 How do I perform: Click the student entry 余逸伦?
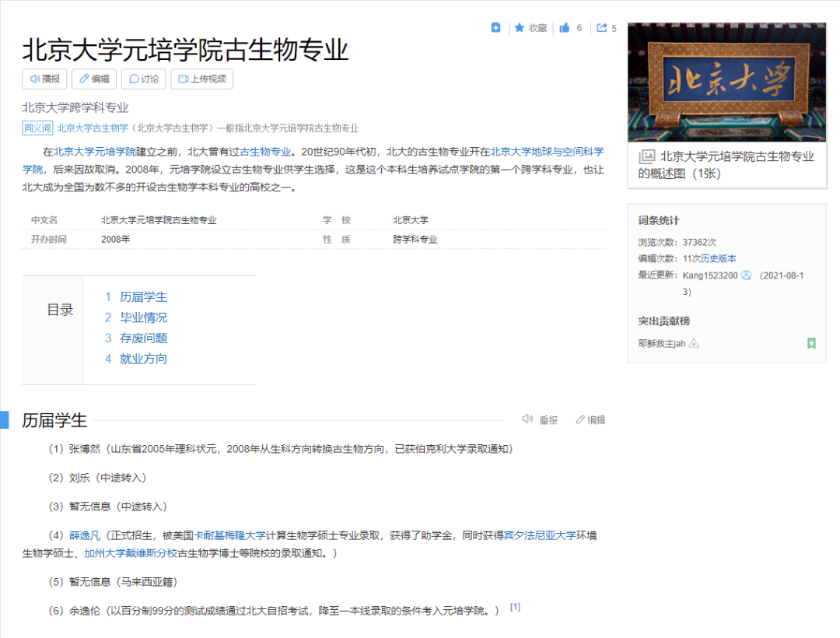[85, 611]
